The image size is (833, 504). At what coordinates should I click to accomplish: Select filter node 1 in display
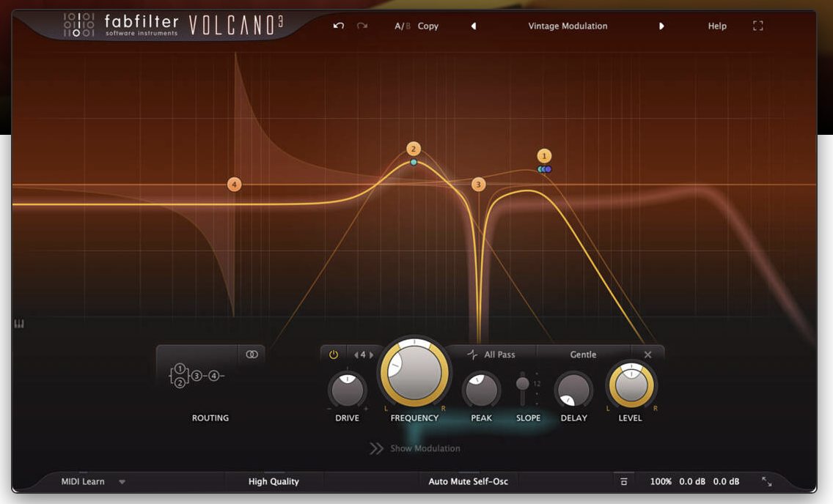click(544, 156)
